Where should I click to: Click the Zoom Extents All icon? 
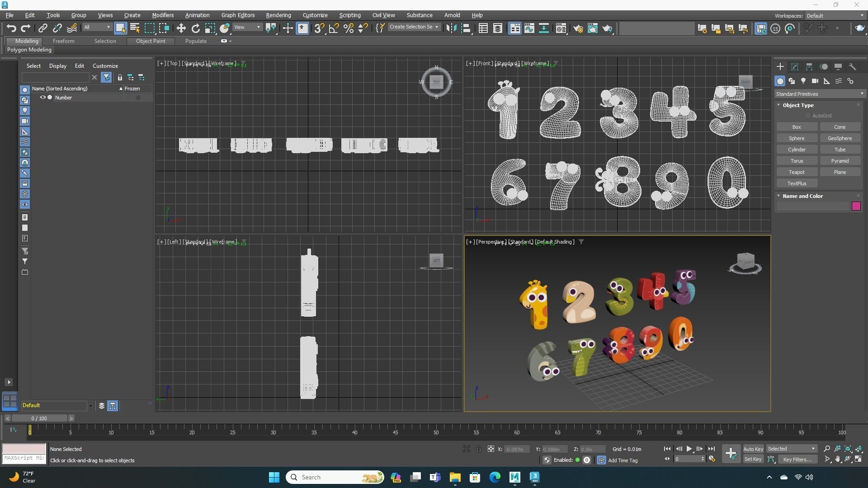click(x=858, y=449)
